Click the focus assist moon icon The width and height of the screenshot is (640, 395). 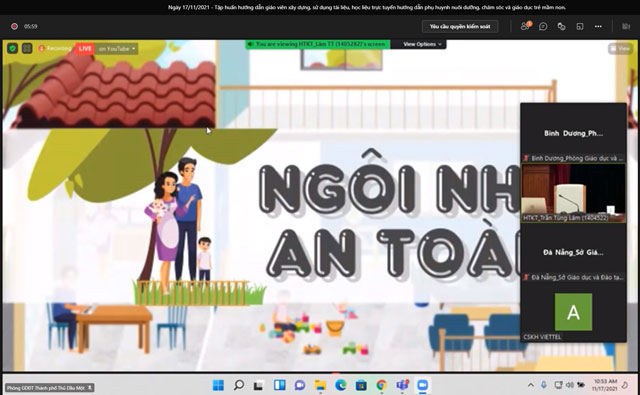625,385
